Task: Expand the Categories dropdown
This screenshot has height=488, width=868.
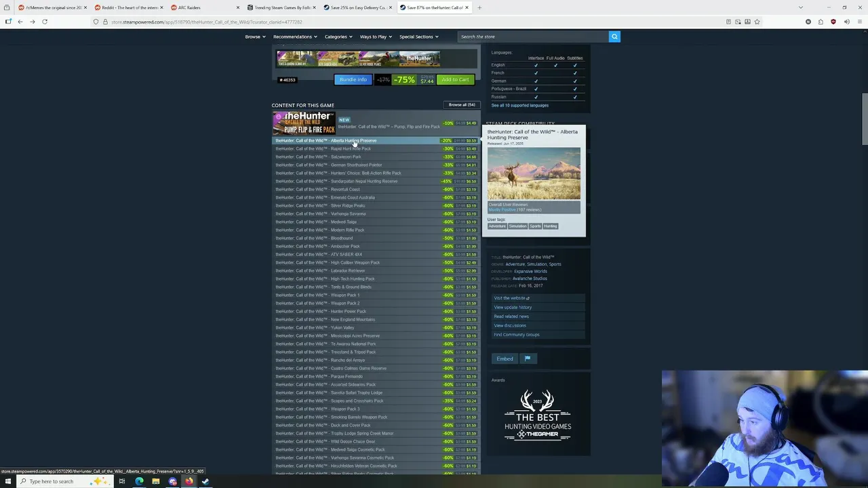Action: [x=338, y=37]
